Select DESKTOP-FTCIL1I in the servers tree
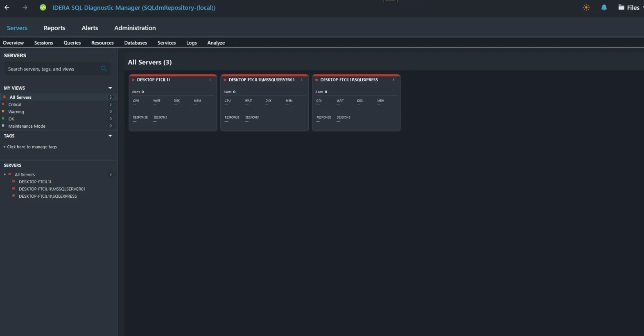644x336 pixels. 35,182
